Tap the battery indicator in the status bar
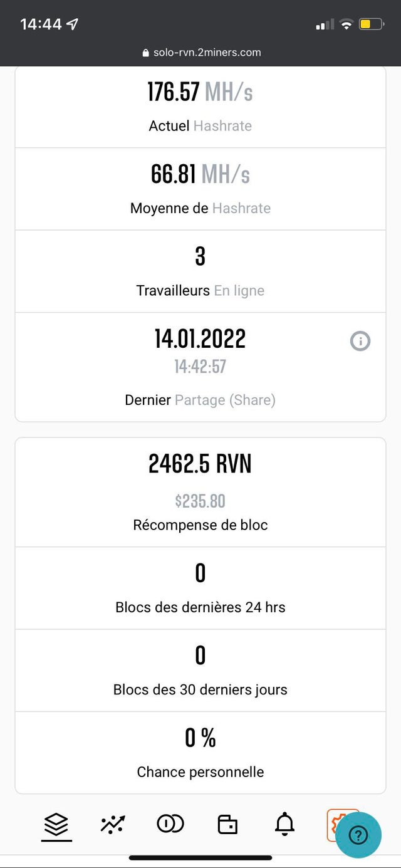 (370, 24)
